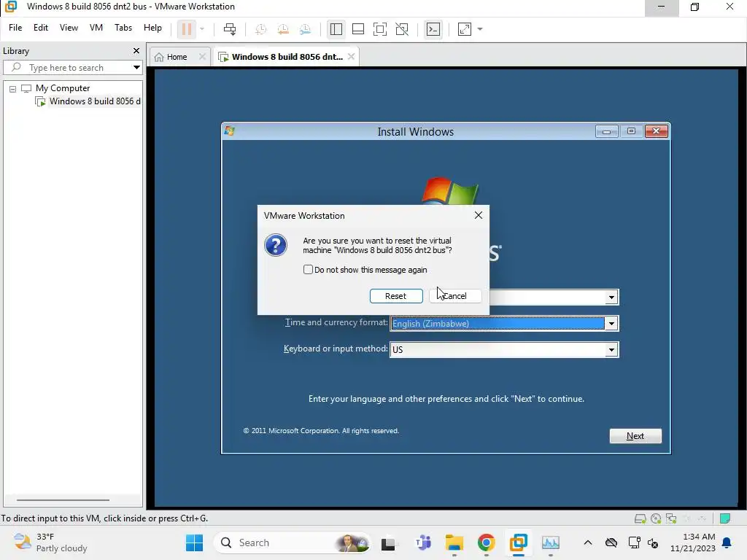Click the muted volume tray icon
This screenshot has width=747, height=560.
point(653,542)
